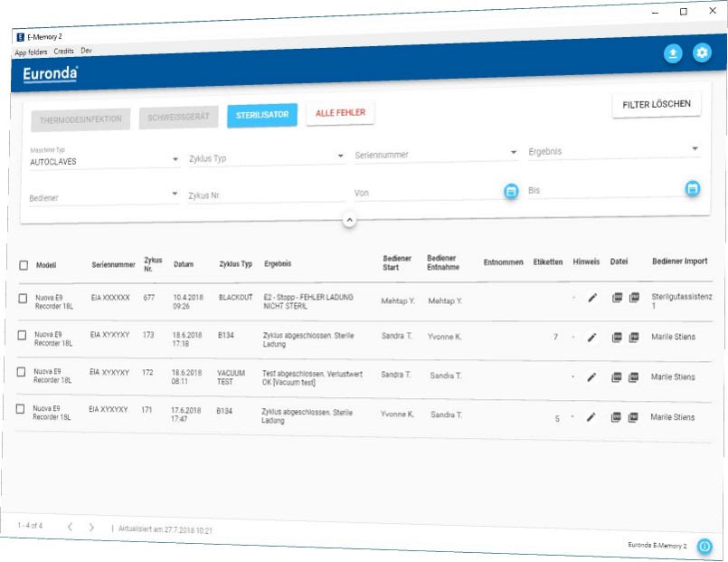Open PDF file icon in cycle 171 row
This screenshot has width=728, height=562.
(633, 417)
